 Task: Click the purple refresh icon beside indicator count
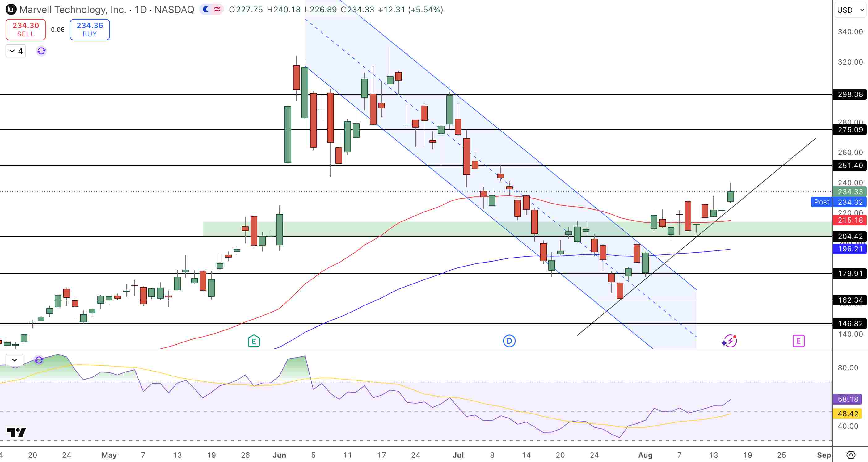[41, 51]
